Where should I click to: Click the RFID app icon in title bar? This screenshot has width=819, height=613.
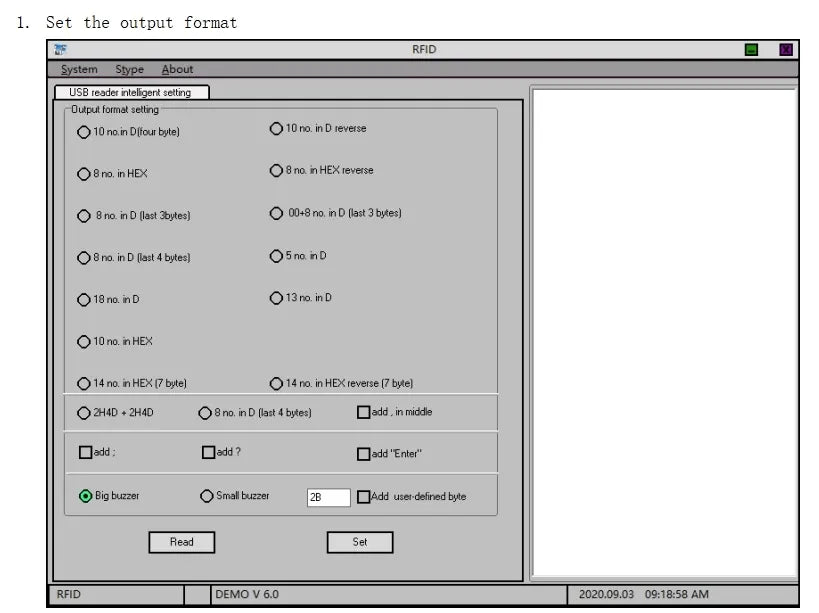tap(61, 50)
